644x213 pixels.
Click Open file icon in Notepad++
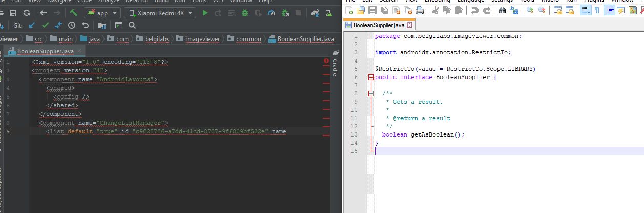tap(360, 10)
